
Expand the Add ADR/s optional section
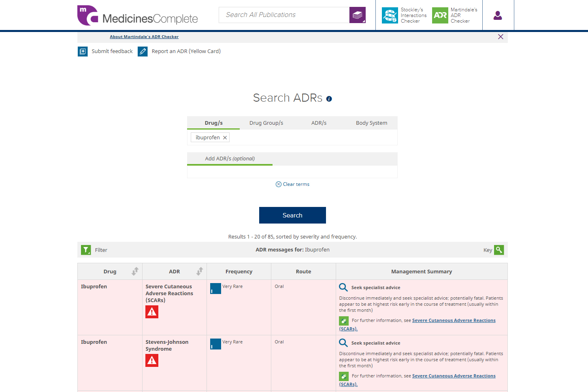coord(230,158)
